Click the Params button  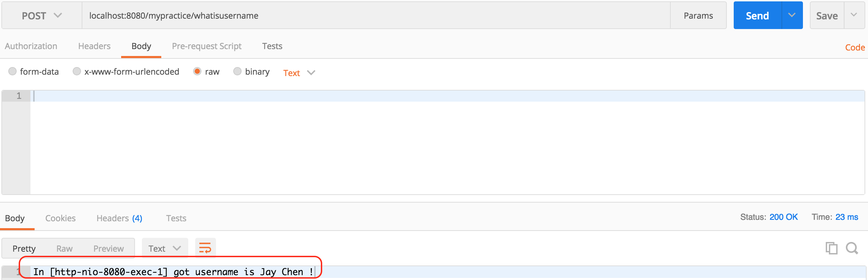point(698,16)
